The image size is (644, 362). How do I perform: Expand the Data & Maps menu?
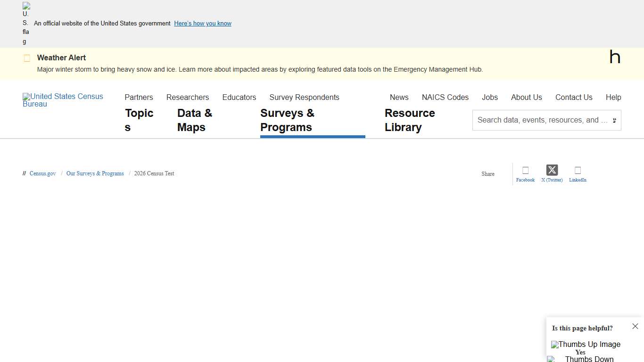194,120
